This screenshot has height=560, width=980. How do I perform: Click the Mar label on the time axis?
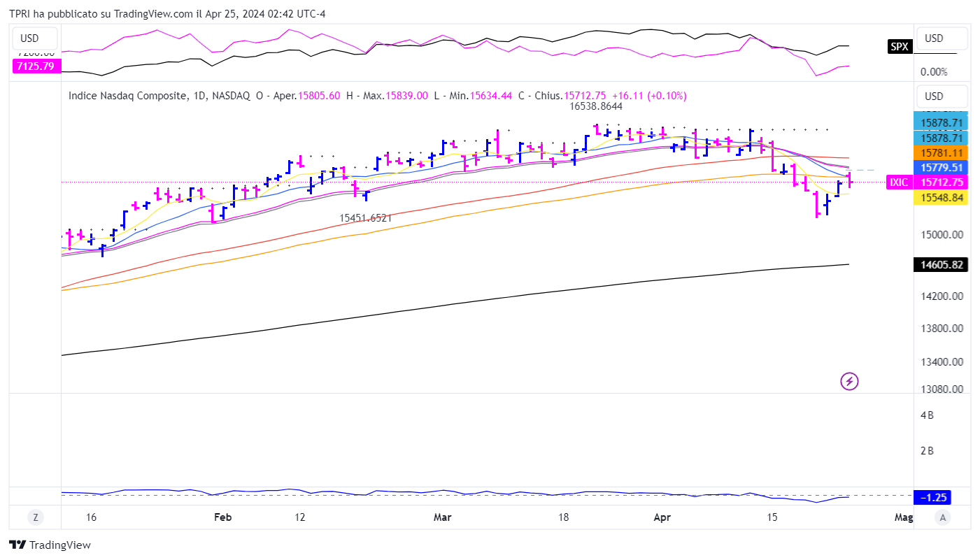442,517
